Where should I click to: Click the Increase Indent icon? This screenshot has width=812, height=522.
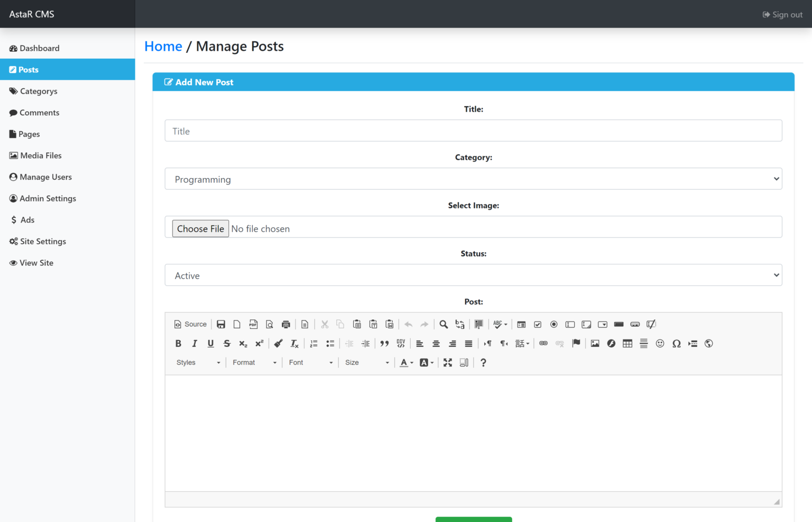click(365, 344)
